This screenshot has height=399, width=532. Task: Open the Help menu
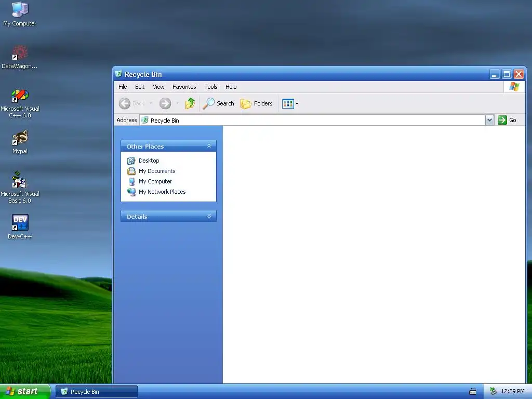click(x=231, y=87)
